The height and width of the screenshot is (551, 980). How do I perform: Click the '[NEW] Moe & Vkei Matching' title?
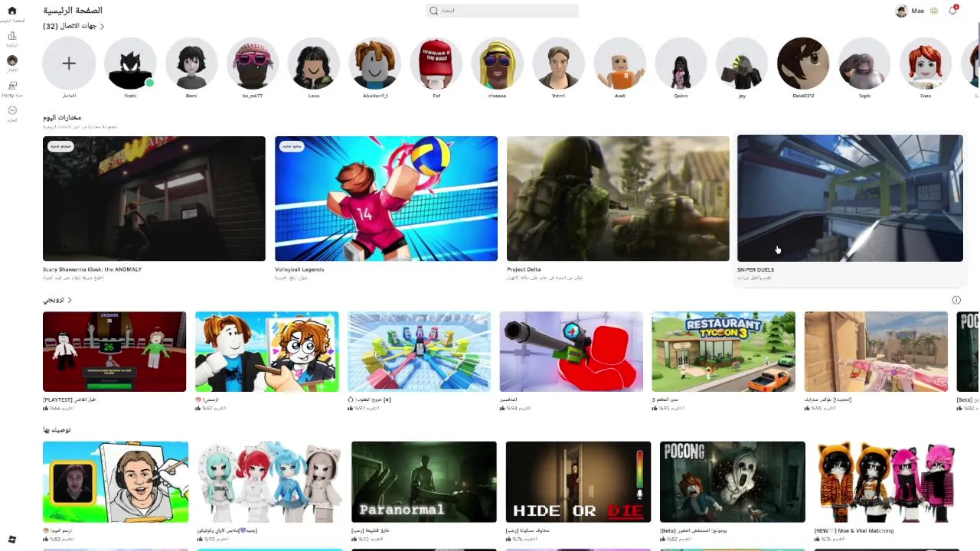pos(854,530)
